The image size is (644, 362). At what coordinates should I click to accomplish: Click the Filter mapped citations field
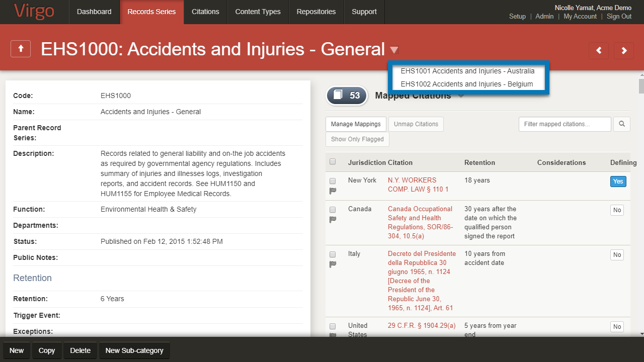tap(565, 124)
